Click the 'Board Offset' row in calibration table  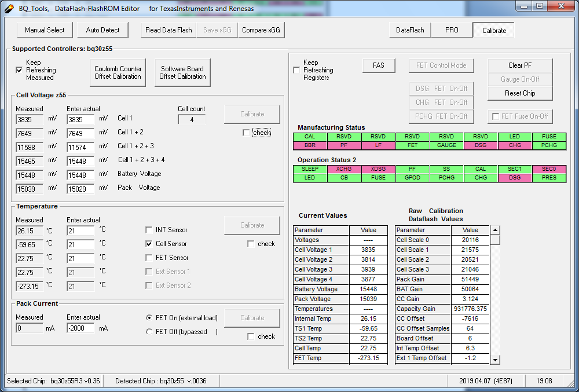(442, 339)
